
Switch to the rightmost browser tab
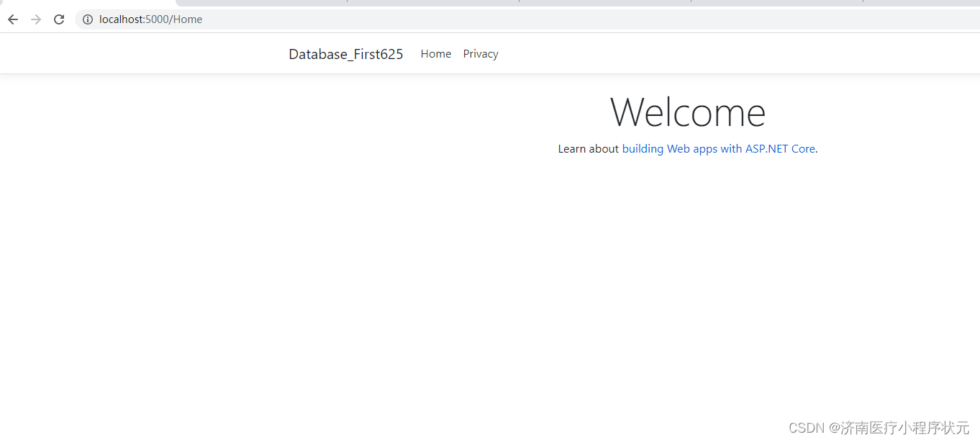pos(921,3)
